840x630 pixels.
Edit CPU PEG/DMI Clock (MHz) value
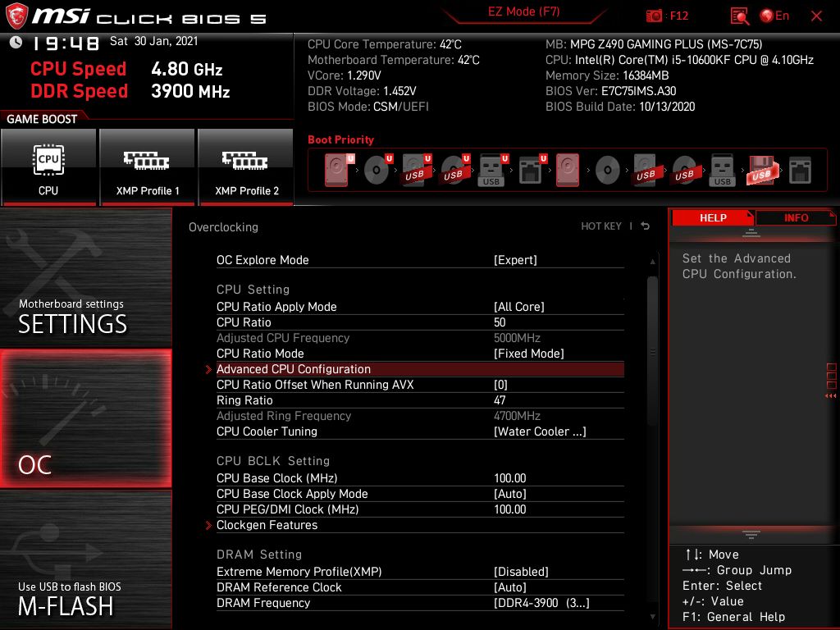(420, 509)
